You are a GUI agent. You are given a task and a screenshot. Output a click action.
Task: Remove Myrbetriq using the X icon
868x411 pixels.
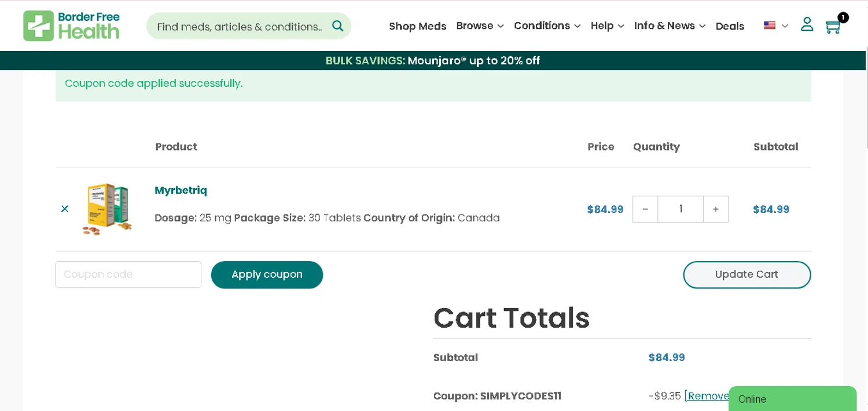pyautogui.click(x=65, y=208)
